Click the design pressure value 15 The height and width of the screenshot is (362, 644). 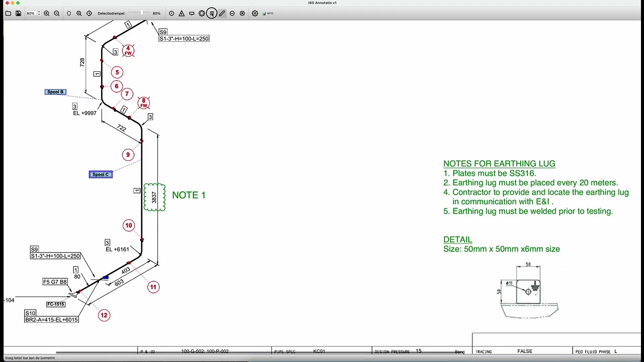(x=419, y=351)
